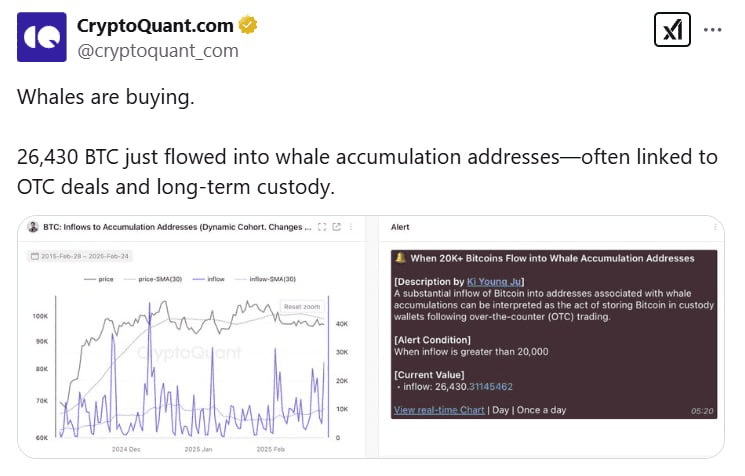Expand chart to fullscreen icon
Screen dimensions: 745x476
coord(322,227)
